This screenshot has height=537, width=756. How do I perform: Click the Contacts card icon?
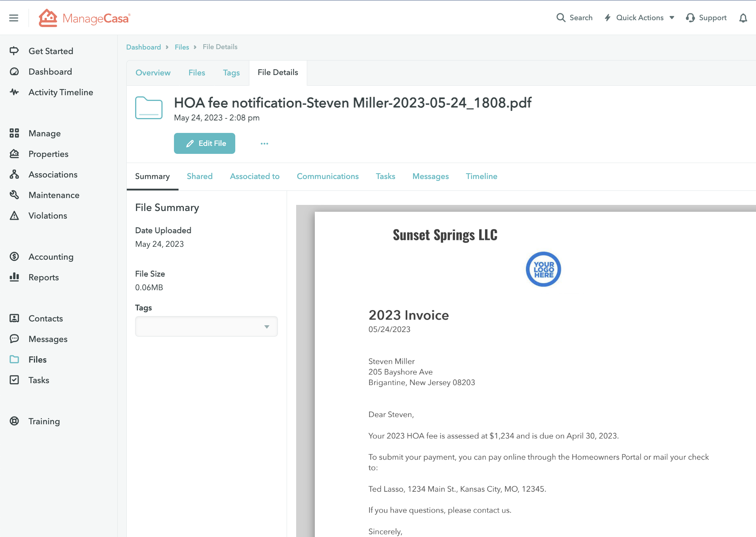pyautogui.click(x=14, y=318)
